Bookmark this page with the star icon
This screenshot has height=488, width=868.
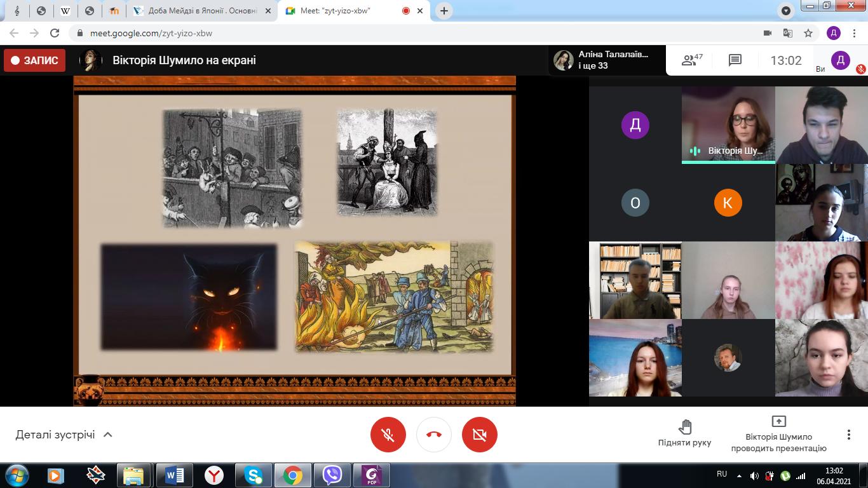(808, 33)
